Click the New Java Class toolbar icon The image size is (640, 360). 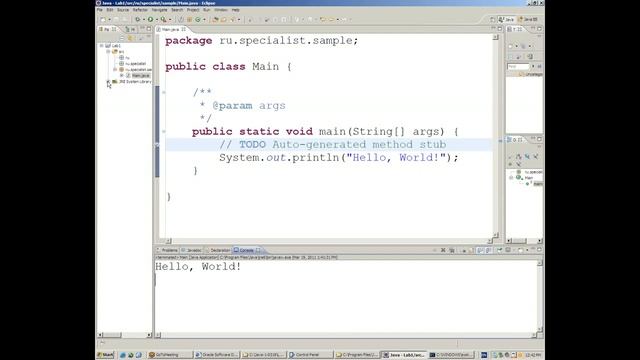[198, 20]
